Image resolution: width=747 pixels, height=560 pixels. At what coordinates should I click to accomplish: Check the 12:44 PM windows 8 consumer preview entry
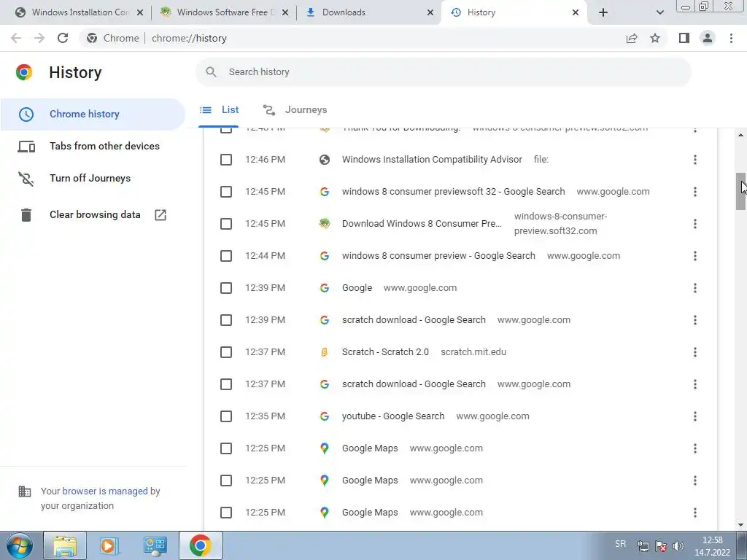(x=226, y=256)
